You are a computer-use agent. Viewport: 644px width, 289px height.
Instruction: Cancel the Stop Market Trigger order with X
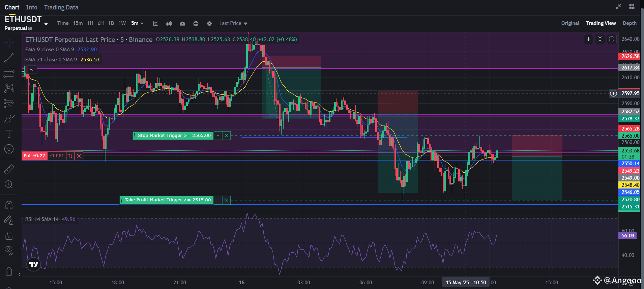coord(227,136)
